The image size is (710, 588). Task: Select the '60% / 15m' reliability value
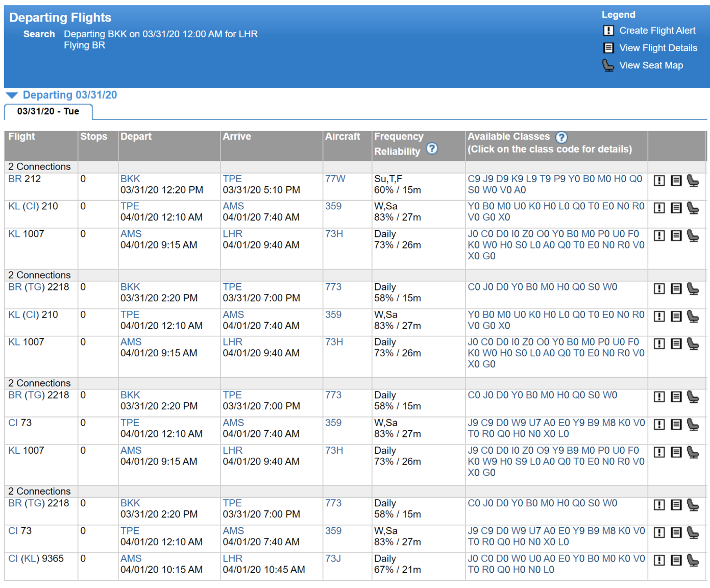[x=398, y=190]
